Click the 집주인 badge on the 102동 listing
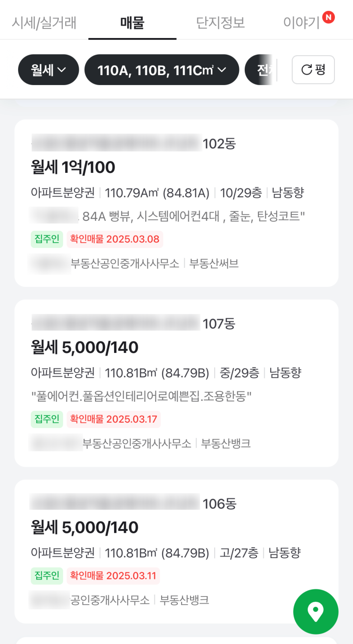Image resolution: width=353 pixels, height=644 pixels. point(47,239)
